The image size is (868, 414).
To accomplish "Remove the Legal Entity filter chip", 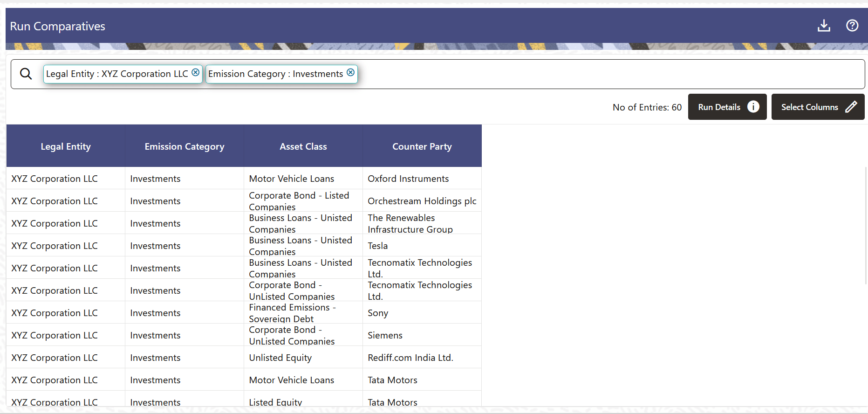I will [196, 72].
